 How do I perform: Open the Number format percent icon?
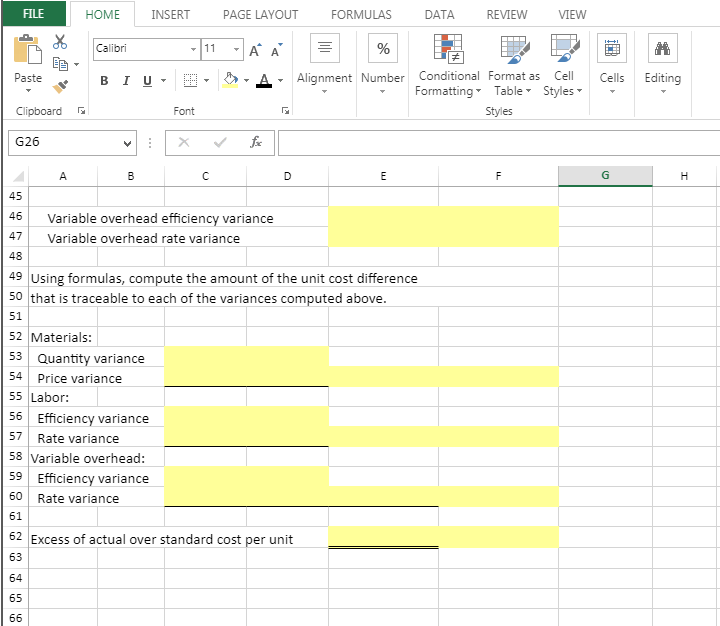coord(383,48)
